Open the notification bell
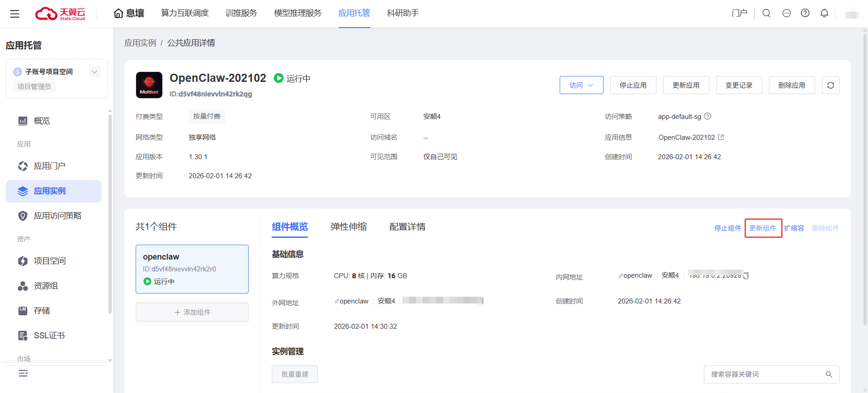Screen dimensions: 868x393 pyautogui.click(x=824, y=13)
